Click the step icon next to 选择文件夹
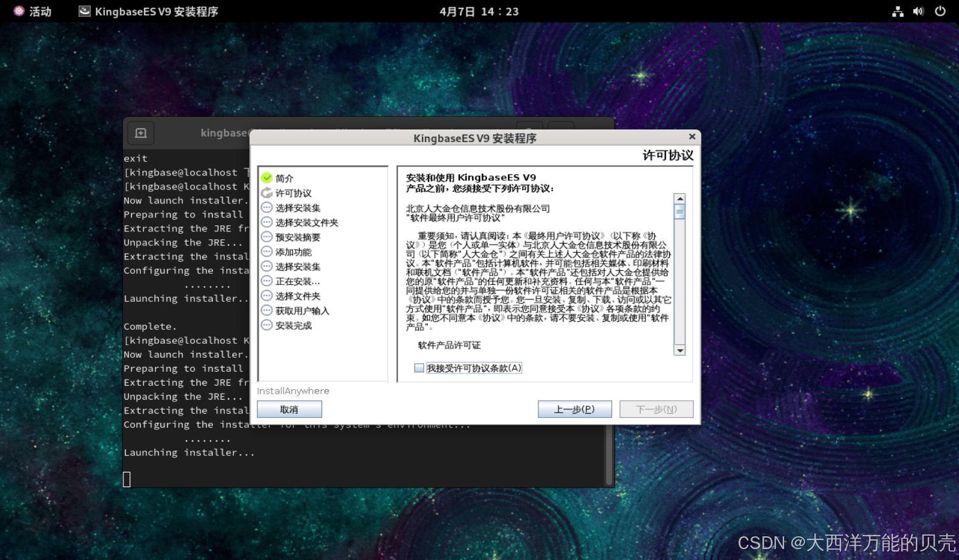Image resolution: width=959 pixels, height=560 pixels. (267, 296)
